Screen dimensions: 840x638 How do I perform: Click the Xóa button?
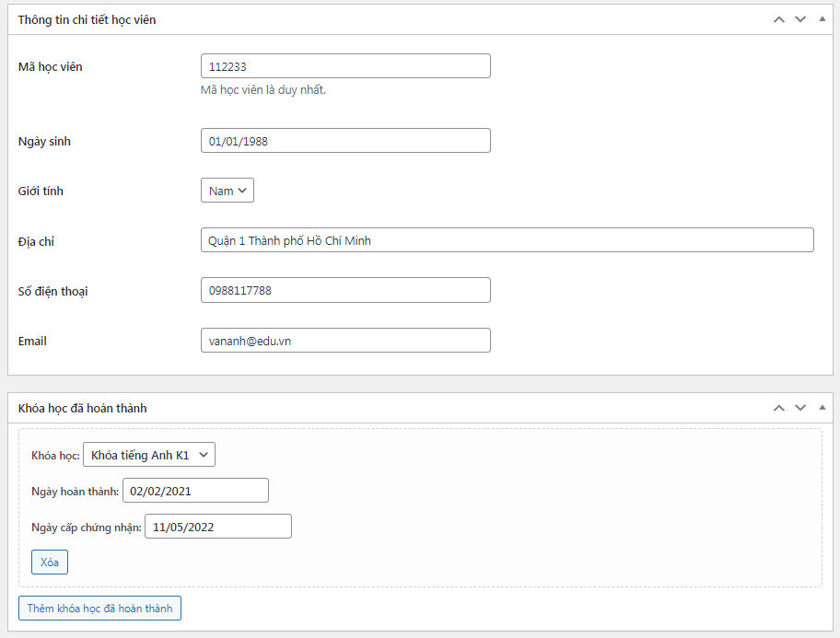[x=50, y=562]
